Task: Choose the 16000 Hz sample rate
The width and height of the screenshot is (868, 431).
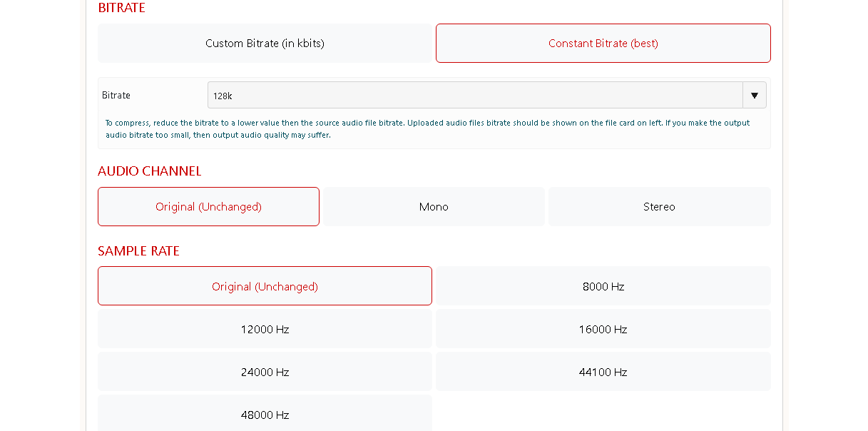Action: (x=603, y=330)
